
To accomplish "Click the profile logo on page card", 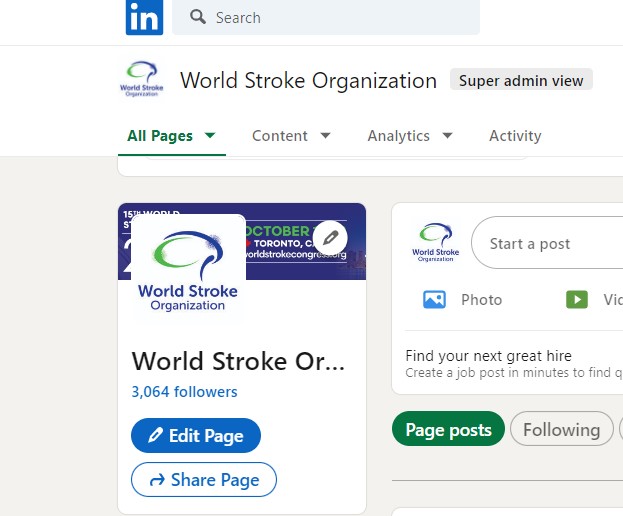I will coord(188,267).
